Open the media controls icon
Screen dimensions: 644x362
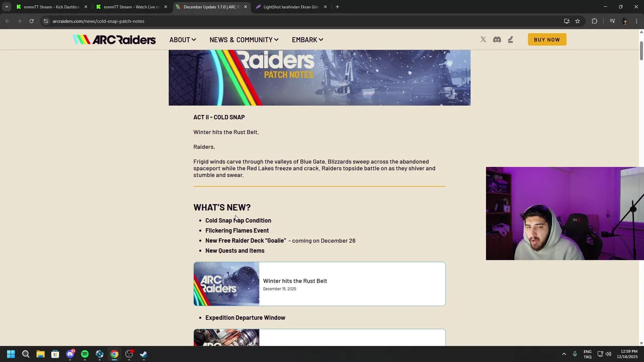point(612,21)
